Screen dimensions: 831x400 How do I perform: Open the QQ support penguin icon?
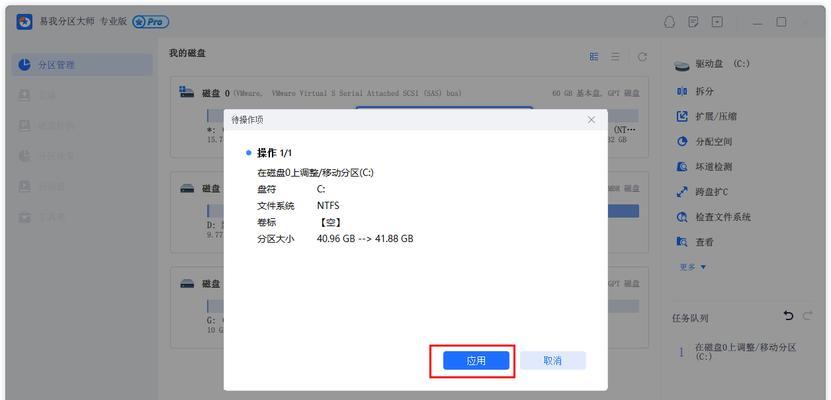[x=669, y=22]
